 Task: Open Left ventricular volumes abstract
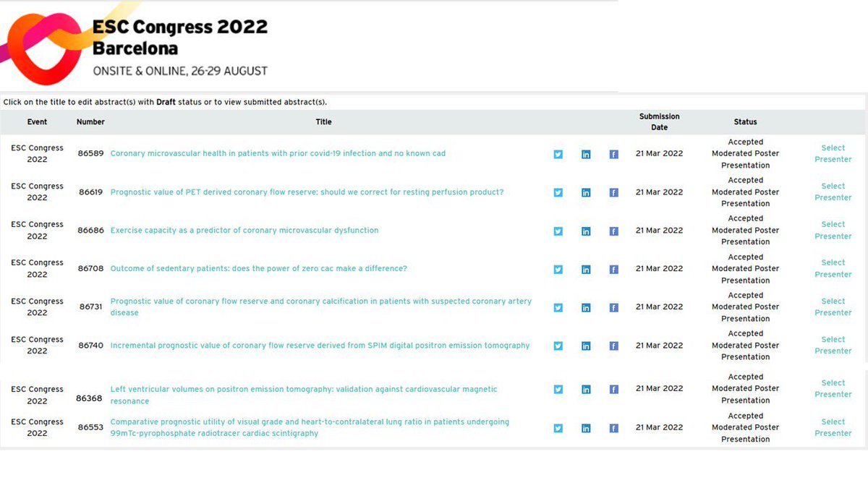pos(304,395)
